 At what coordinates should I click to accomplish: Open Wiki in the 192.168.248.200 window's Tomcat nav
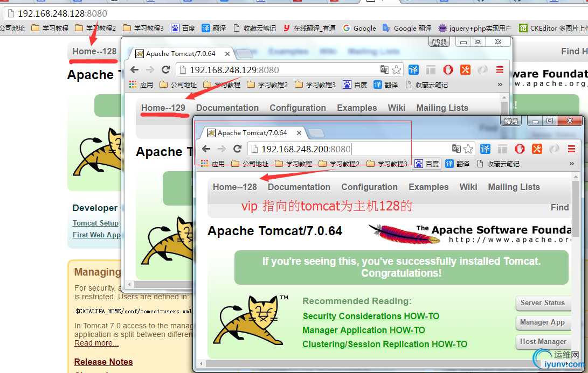468,187
